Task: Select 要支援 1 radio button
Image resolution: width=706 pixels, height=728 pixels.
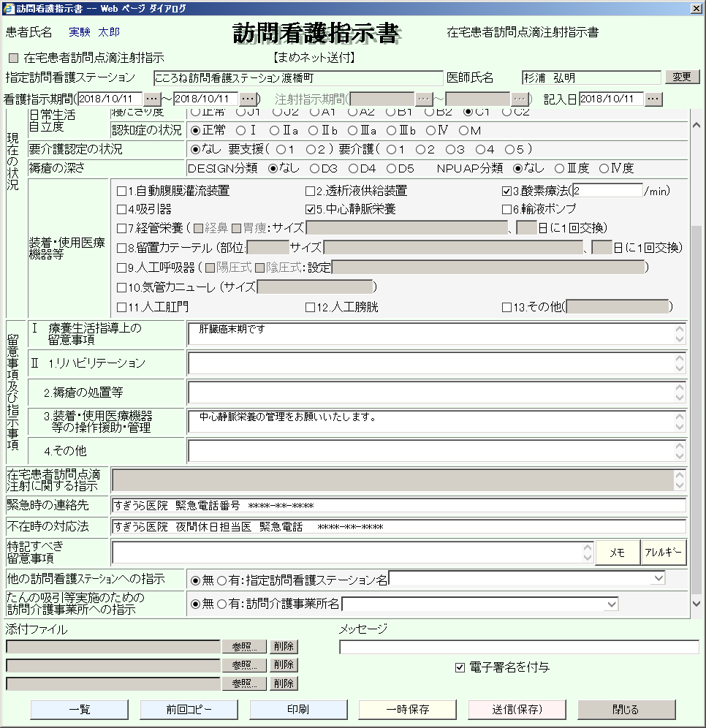Action: point(281,150)
